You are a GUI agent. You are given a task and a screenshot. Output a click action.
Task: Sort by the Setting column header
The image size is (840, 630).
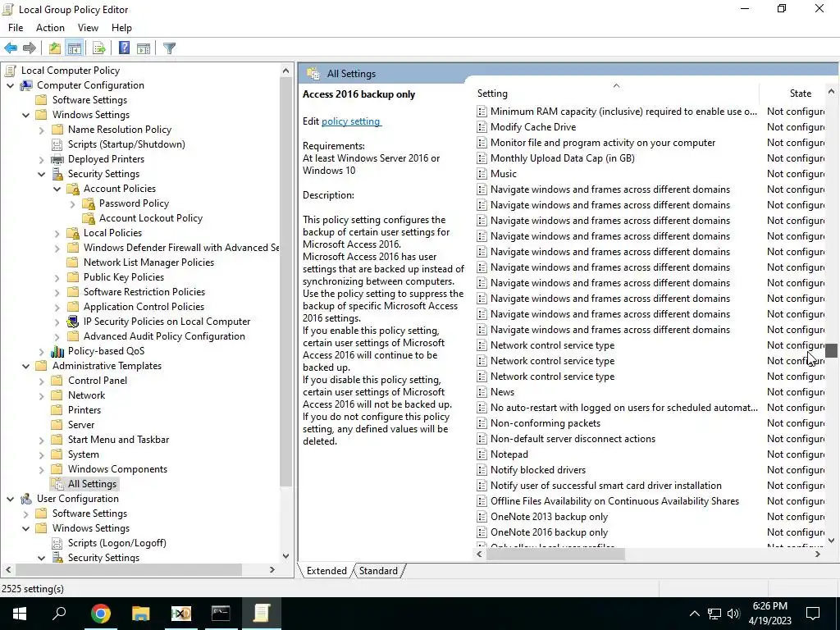coord(616,94)
